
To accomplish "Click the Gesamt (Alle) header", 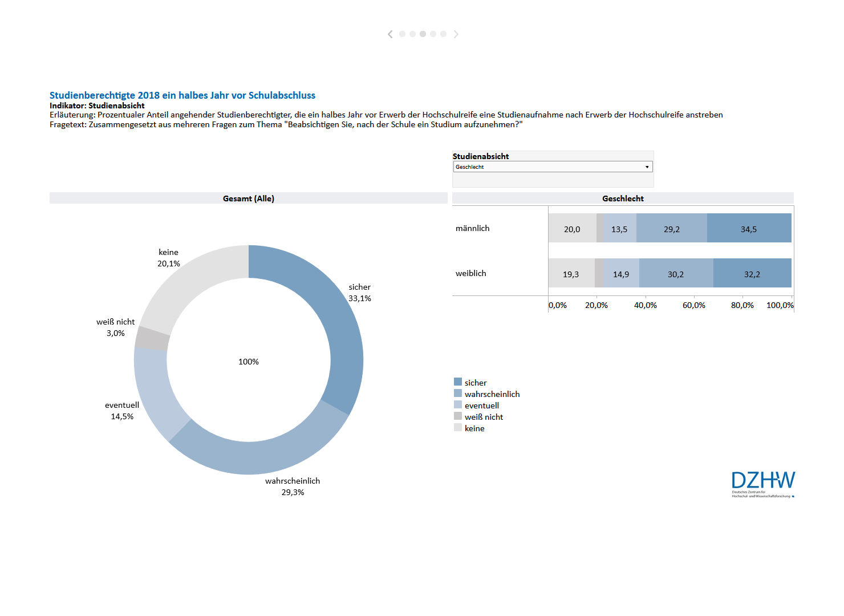I will [x=249, y=198].
